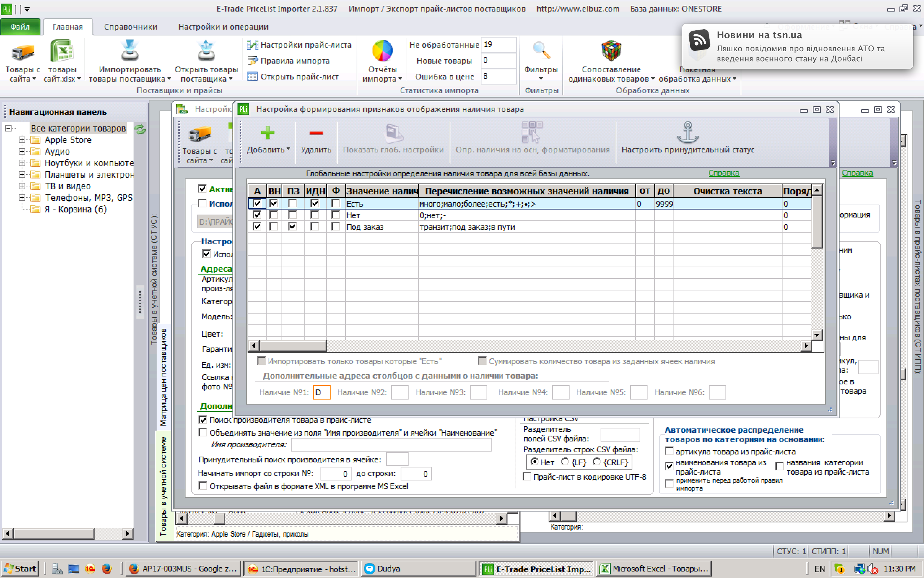Toggle the 'ИДН' checkbox in the 'Есть' row
The width and height of the screenshot is (924, 578).
[315, 203]
